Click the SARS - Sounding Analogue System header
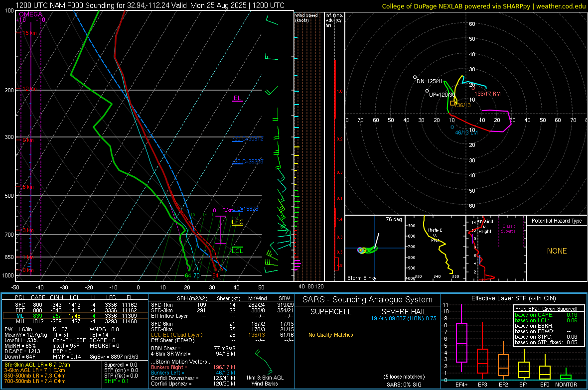Image resolution: width=588 pixels, height=390 pixels. coord(367,300)
